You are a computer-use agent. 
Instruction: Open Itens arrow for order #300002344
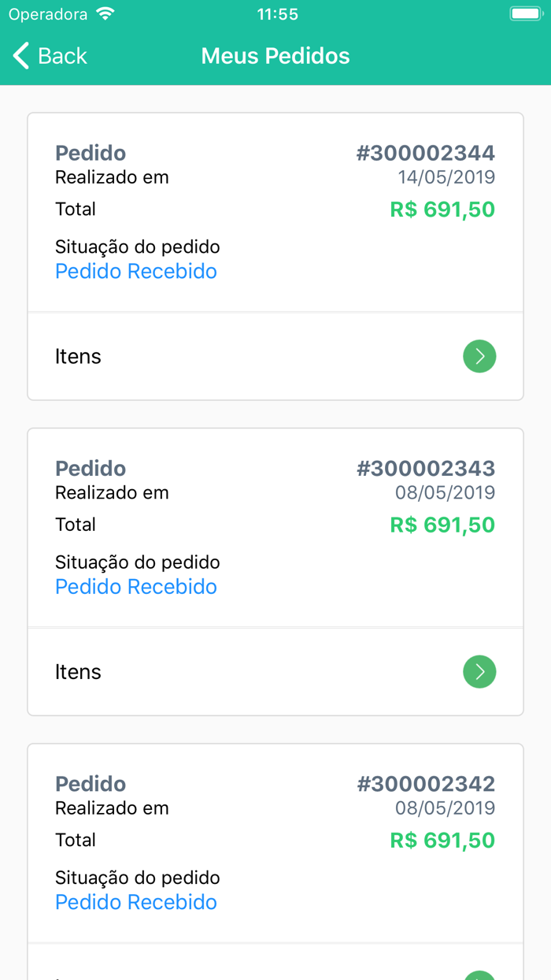tap(479, 357)
